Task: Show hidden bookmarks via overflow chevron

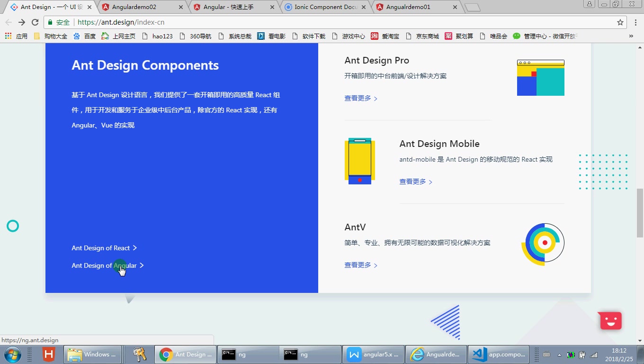Action: click(x=631, y=36)
